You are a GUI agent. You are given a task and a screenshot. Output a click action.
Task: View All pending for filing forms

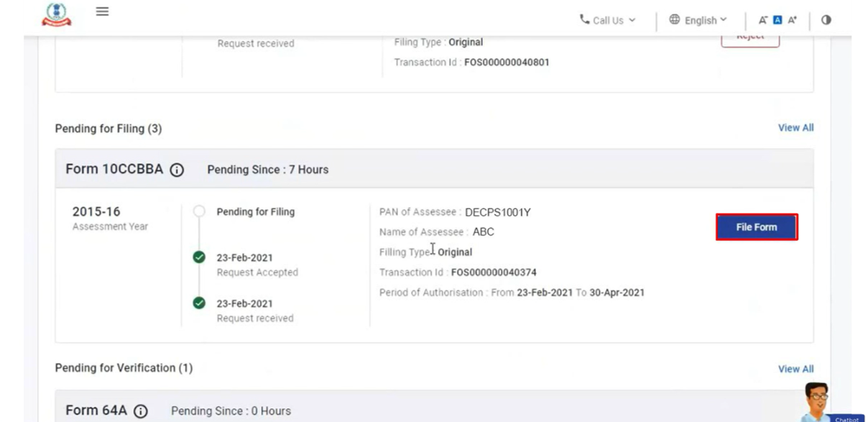pos(795,127)
